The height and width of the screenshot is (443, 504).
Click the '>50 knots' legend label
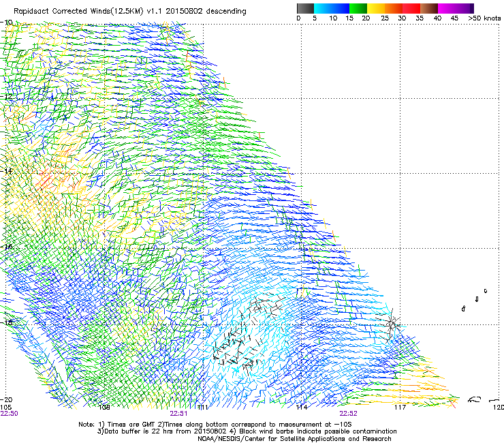(x=484, y=18)
